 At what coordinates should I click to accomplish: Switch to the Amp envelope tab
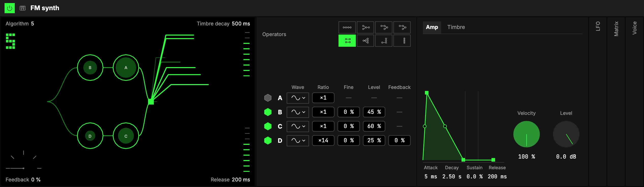[432, 27]
